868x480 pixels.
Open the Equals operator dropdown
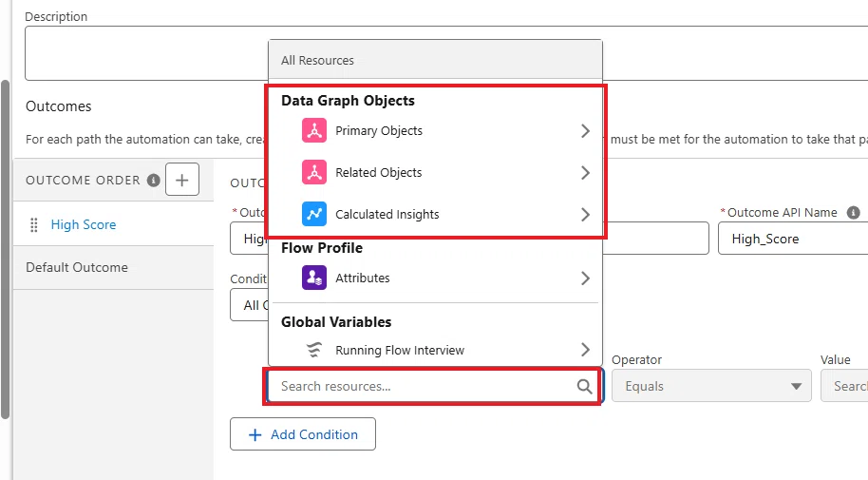tap(711, 386)
